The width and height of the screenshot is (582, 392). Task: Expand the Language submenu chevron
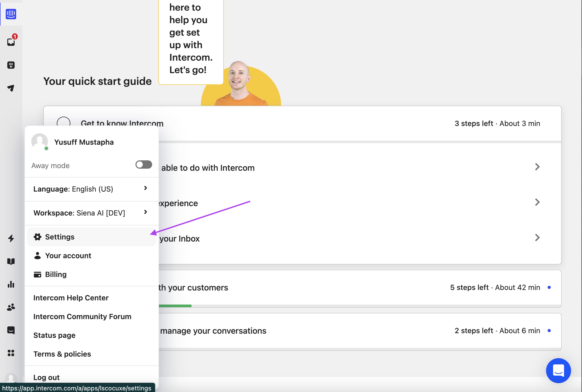146,188
